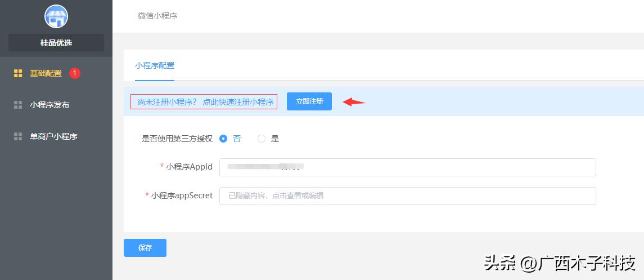Click 点此快速注册小程序 link text
This screenshot has height=280, width=644.
coord(238,102)
